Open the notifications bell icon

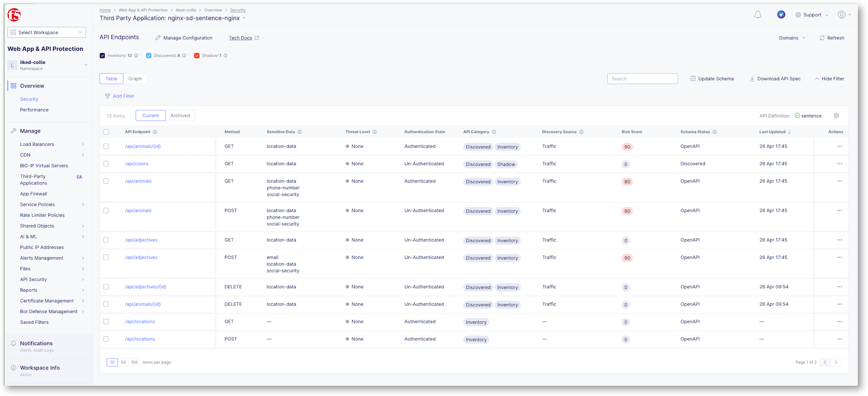[758, 15]
